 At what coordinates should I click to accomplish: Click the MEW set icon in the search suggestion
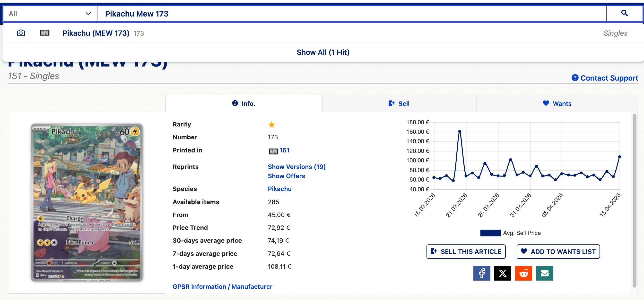[x=44, y=33]
